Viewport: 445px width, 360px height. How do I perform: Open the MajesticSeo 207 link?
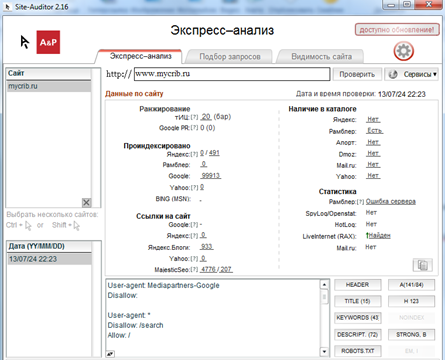226,269
